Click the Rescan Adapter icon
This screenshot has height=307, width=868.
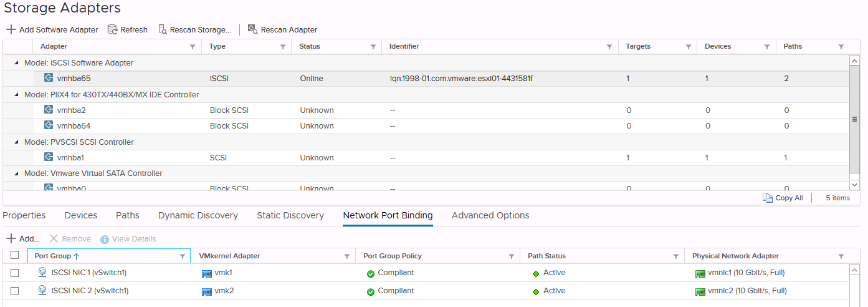[252, 29]
